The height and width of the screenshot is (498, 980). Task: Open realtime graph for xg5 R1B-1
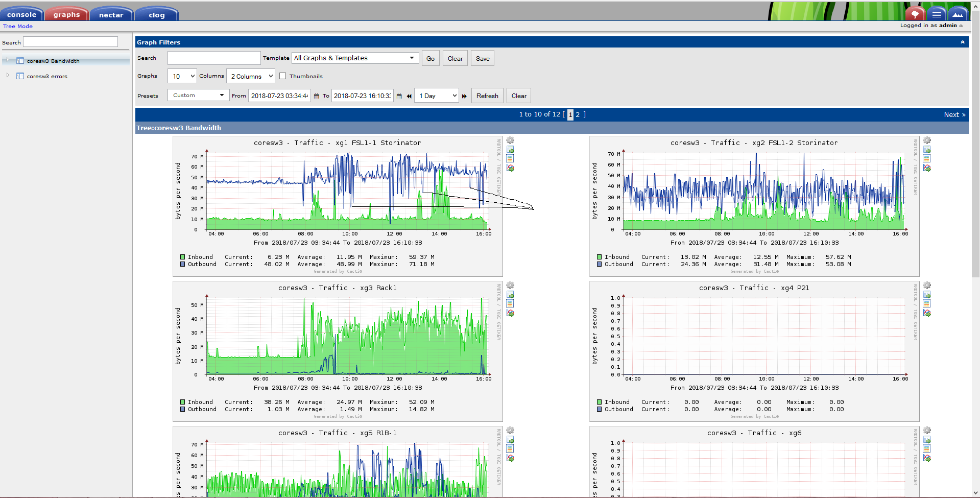coord(510,458)
